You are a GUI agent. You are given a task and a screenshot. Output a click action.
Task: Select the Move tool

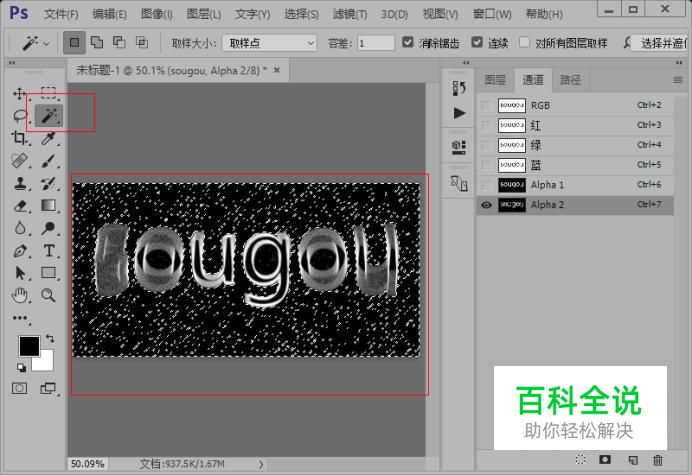point(19,94)
